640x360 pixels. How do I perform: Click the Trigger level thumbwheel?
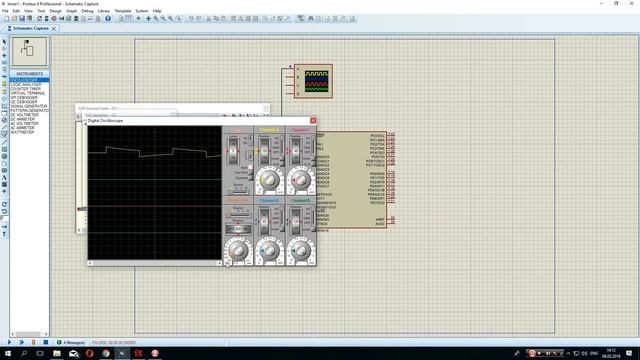pos(233,151)
